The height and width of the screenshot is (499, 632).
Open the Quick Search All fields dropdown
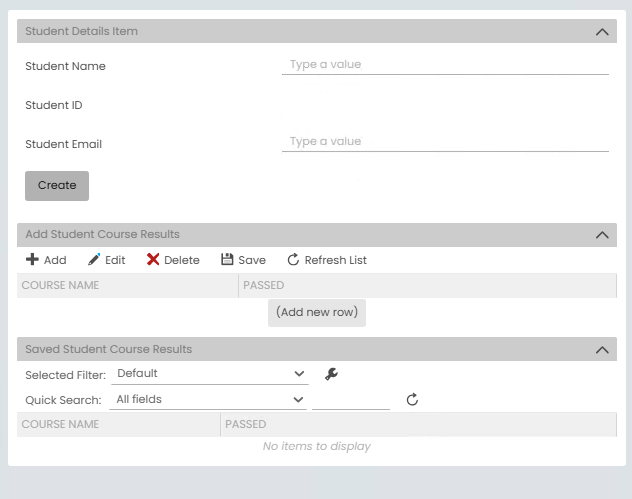coord(208,399)
